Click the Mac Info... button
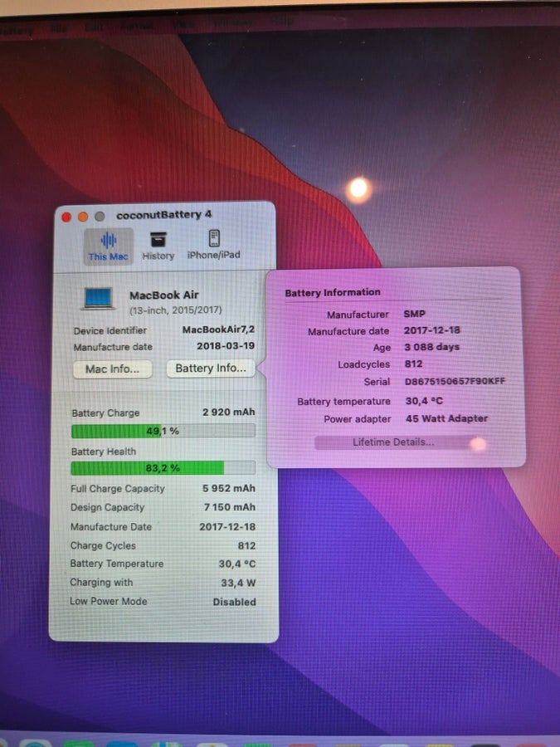Viewport: 560px width, 747px height. click(112, 369)
